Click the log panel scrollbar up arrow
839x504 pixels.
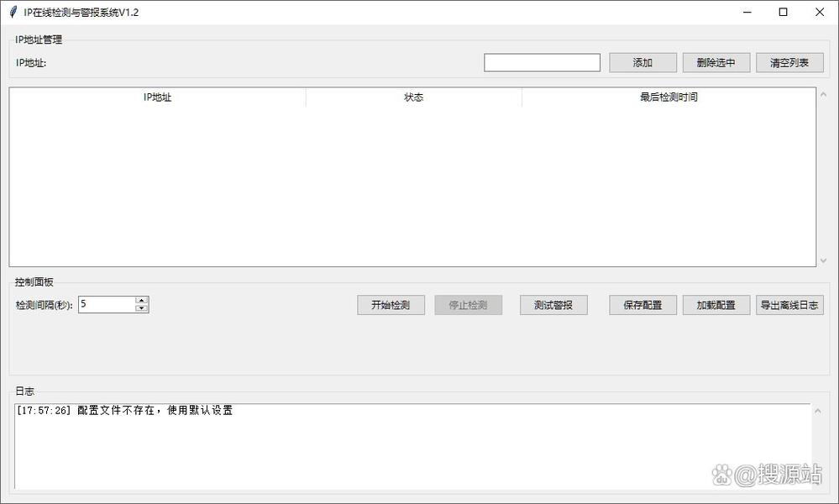(817, 410)
